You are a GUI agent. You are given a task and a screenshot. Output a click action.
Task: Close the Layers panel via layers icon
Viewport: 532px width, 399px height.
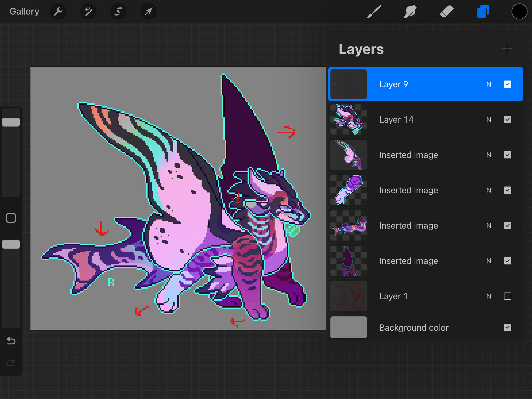tap(483, 11)
